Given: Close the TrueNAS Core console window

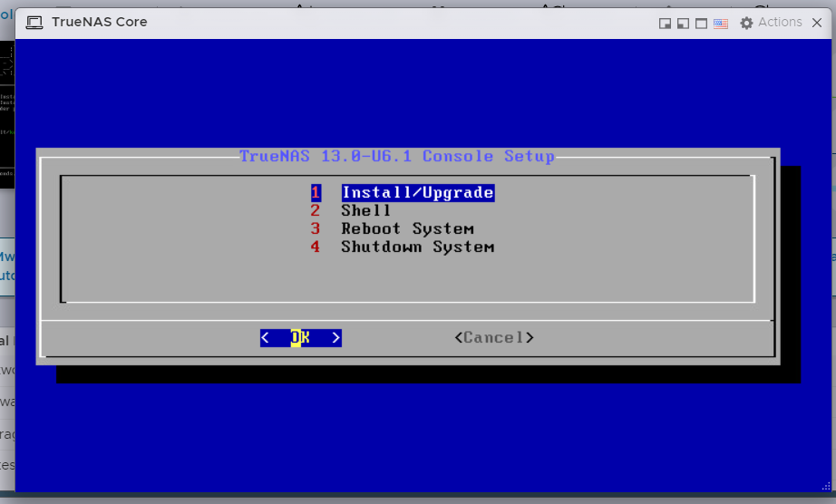Looking at the screenshot, I should coord(817,23).
